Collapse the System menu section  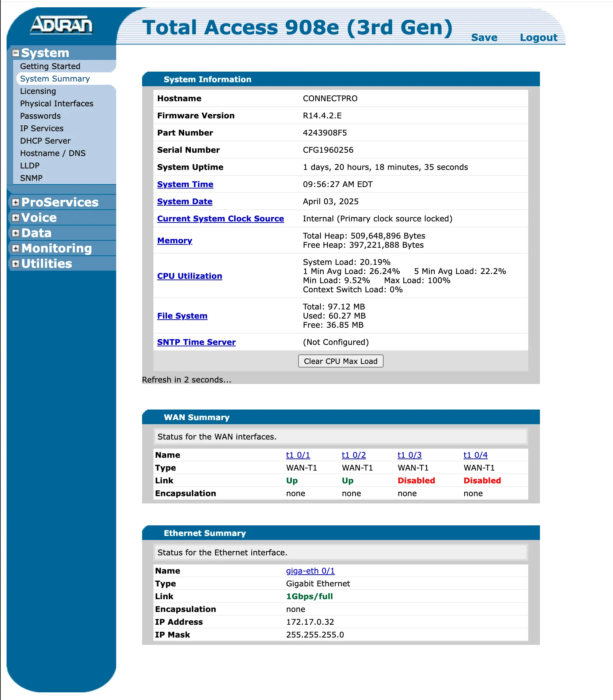click(16, 53)
